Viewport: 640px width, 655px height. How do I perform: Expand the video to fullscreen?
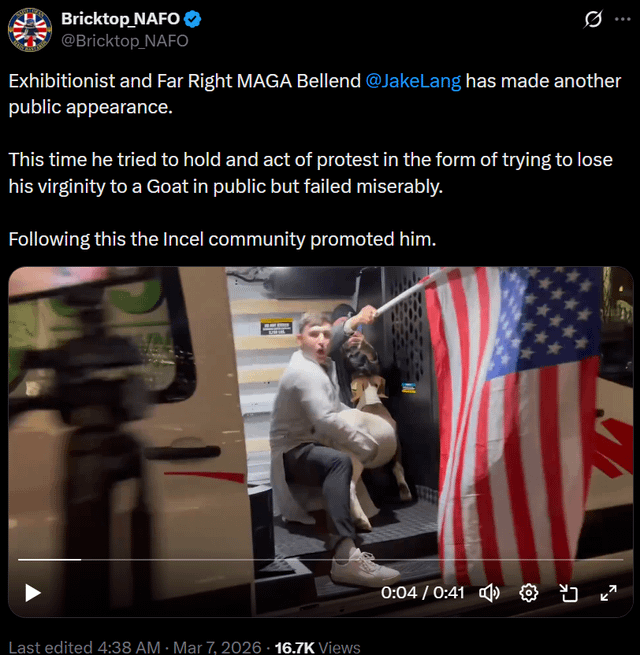pyautogui.click(x=608, y=593)
